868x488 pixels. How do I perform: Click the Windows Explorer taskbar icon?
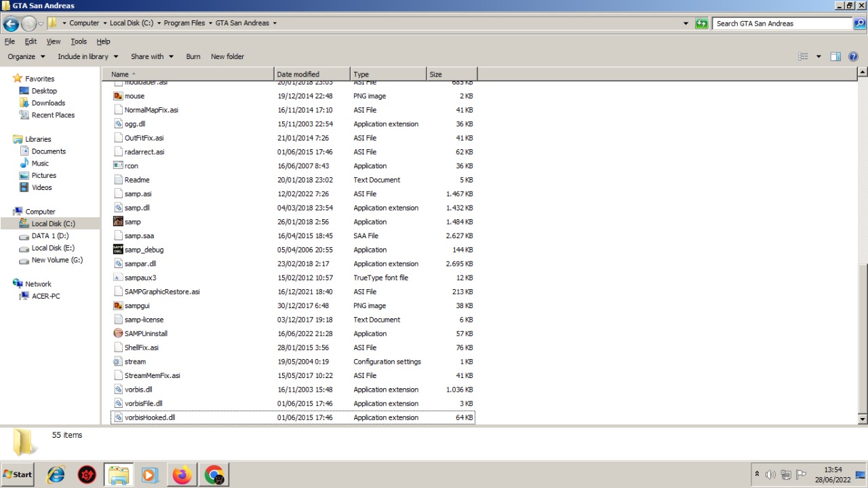point(119,475)
